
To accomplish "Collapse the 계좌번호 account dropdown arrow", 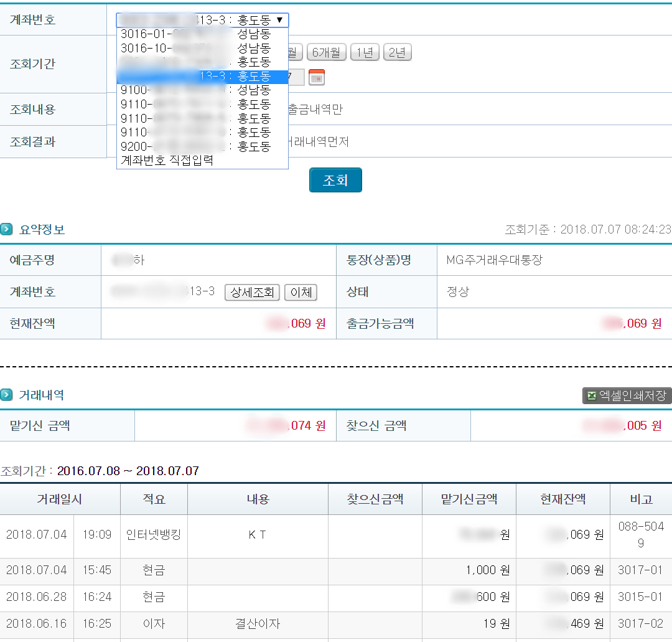I will pos(280,20).
